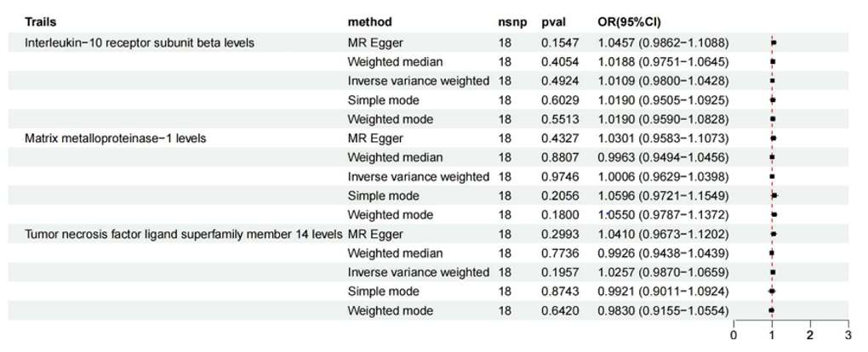Click the forest plot marker for p-value 0.2056 row
The width and height of the screenshot is (868, 352).
click(774, 196)
